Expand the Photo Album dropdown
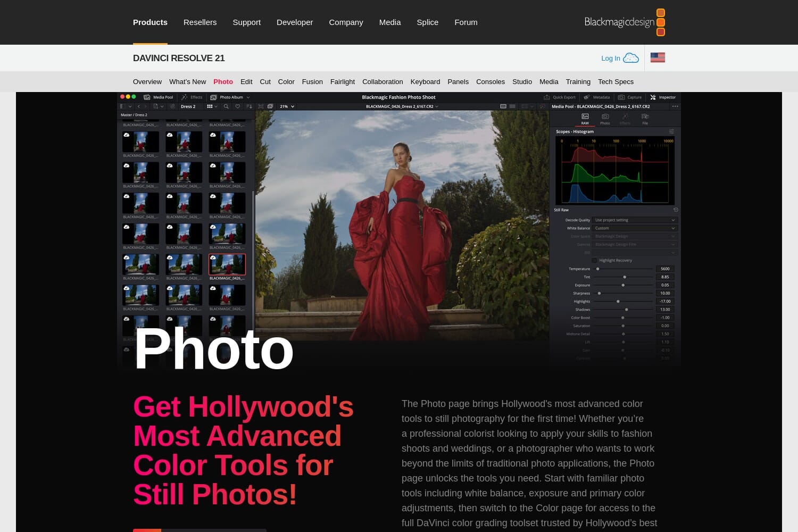 [248, 97]
